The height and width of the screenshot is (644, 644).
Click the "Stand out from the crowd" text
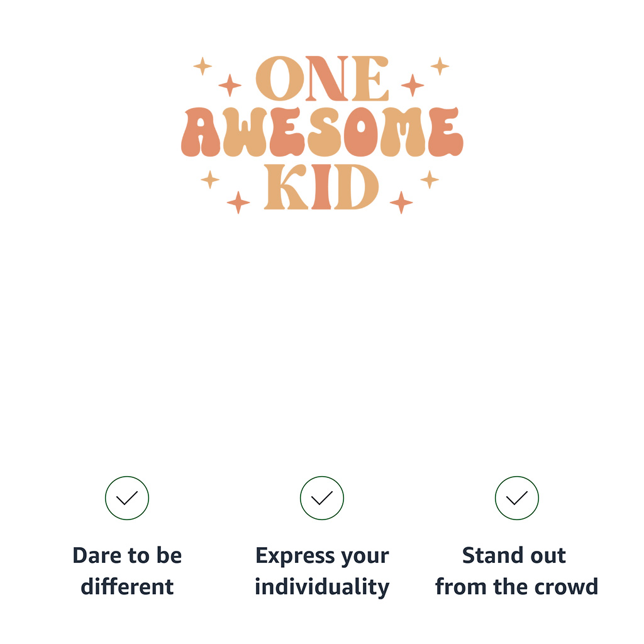[x=516, y=571]
